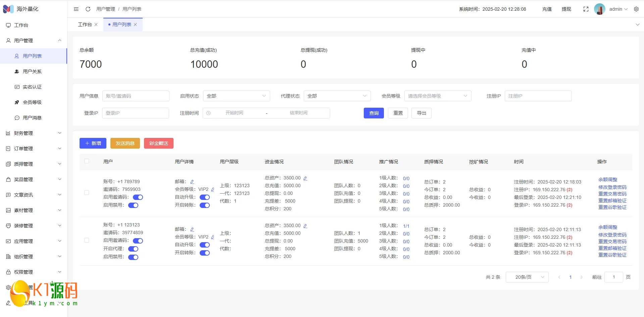Check the select-all checkbox in table header
Image resolution: width=644 pixels, height=317 pixels.
point(87,161)
